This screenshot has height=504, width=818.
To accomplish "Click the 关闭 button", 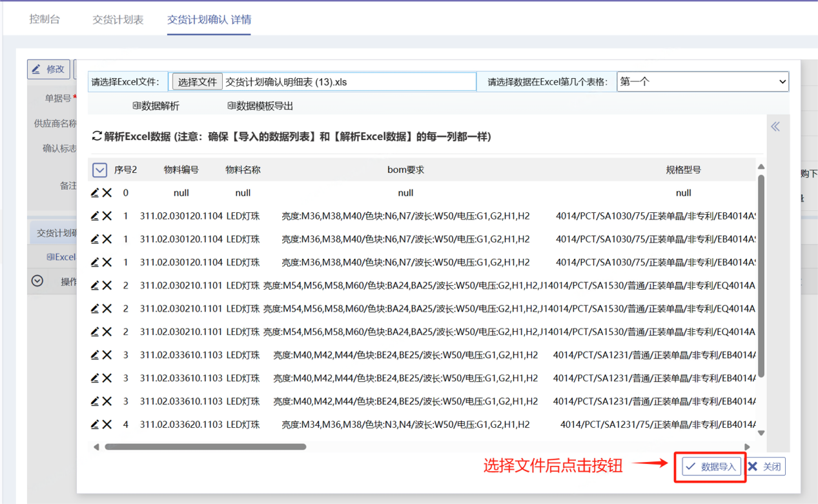I will point(766,467).
